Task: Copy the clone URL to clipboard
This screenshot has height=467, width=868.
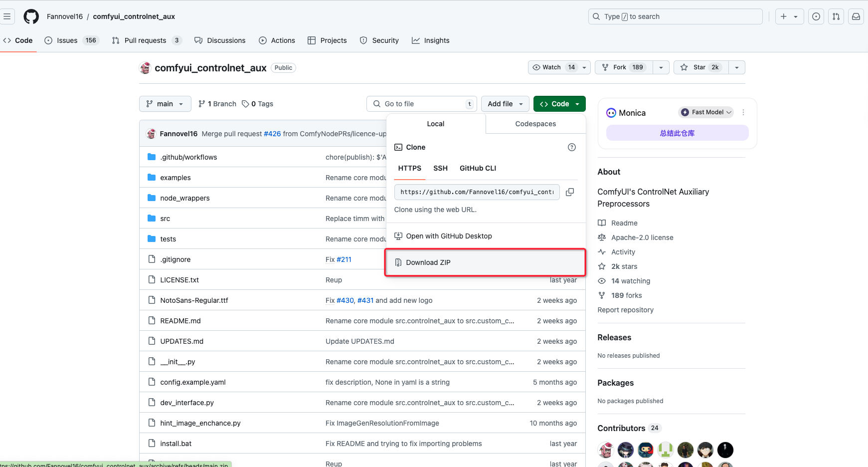Action: coord(570,192)
